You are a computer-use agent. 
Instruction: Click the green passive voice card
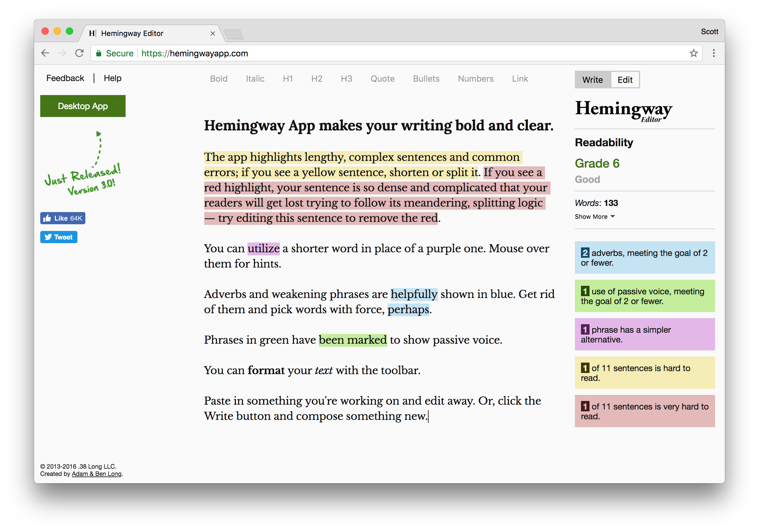(645, 296)
